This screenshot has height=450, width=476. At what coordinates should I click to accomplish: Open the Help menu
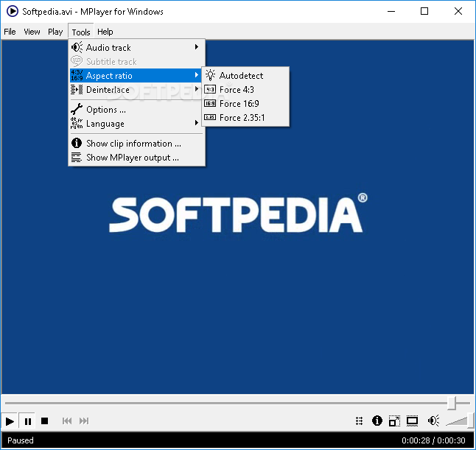tap(105, 32)
